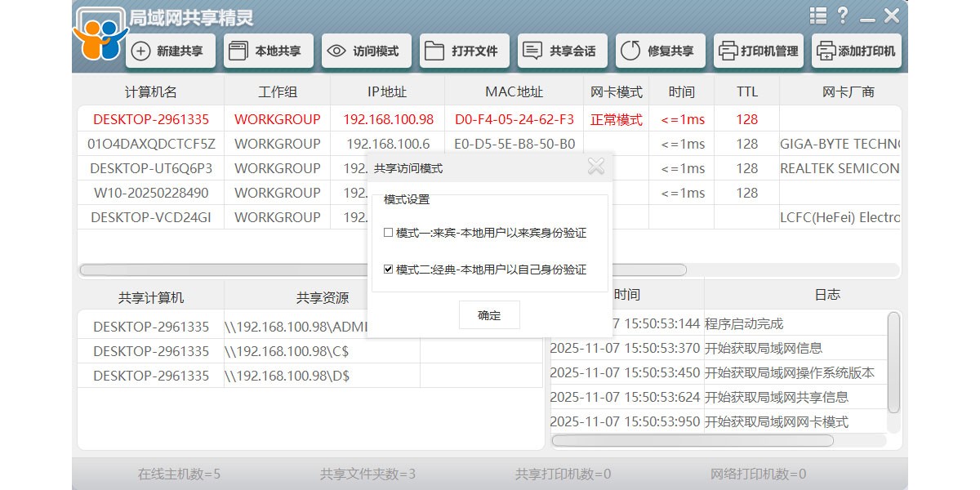Start 共享会话 chat icon
Image resolution: width=980 pixels, height=490 pixels.
tap(532, 51)
